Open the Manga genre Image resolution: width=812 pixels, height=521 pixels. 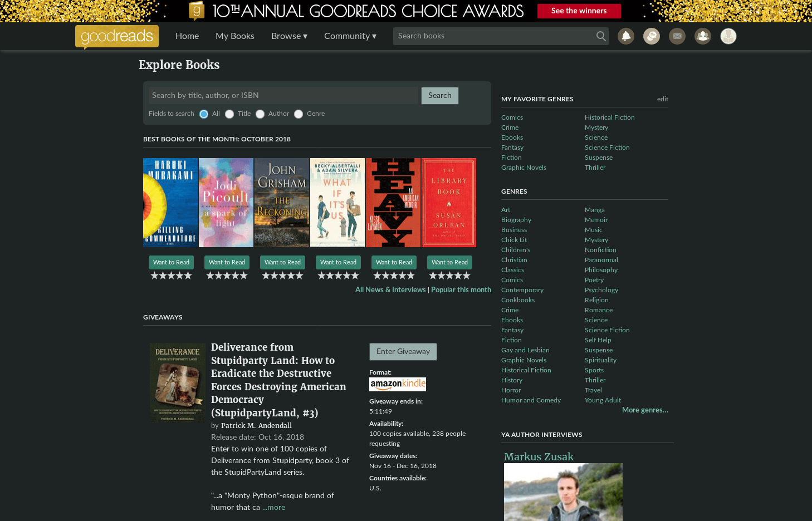point(595,210)
